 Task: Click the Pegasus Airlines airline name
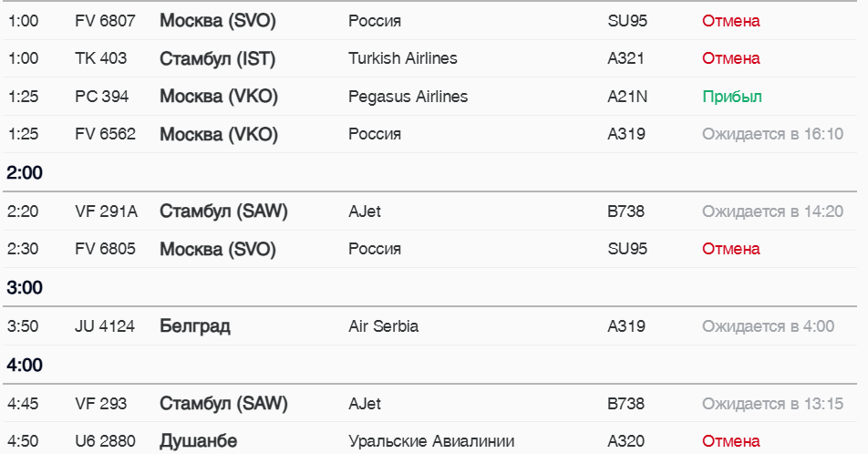[x=408, y=97]
